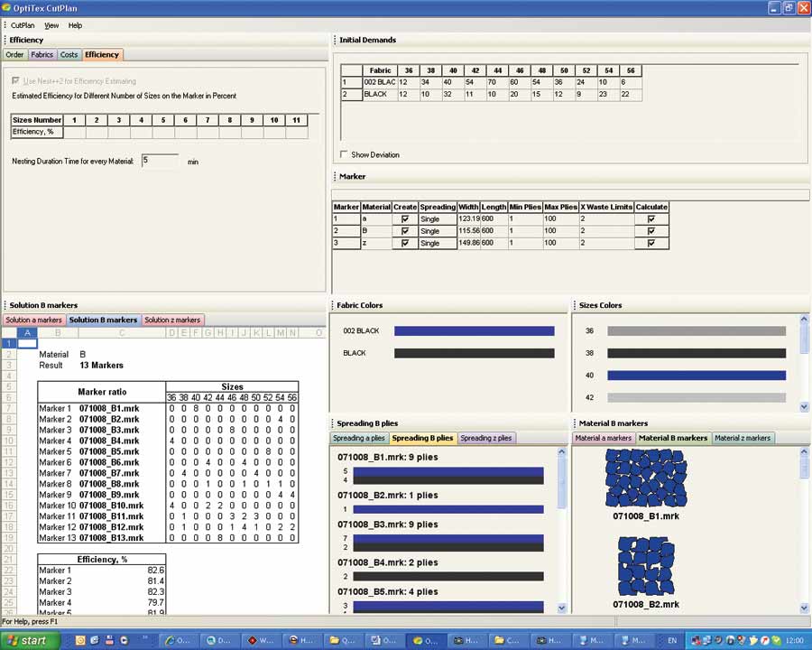812x650 pixels.
Task: Click width value 115.56 for marker 2
Action: (x=468, y=231)
